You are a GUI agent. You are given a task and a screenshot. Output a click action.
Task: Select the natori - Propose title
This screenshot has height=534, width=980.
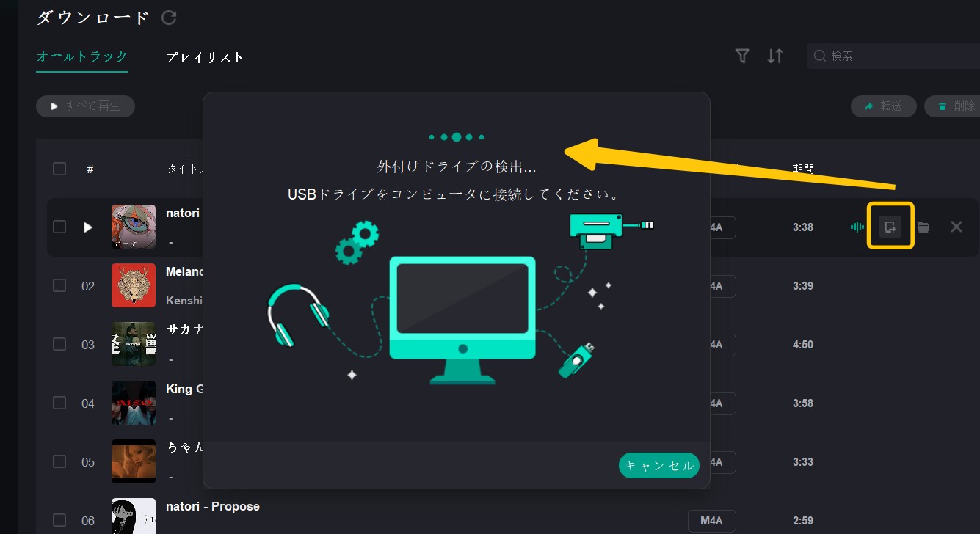[213, 506]
